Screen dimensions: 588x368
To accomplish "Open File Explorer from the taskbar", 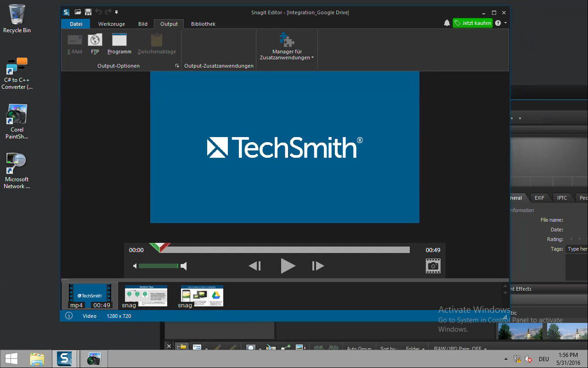I will pos(37,359).
